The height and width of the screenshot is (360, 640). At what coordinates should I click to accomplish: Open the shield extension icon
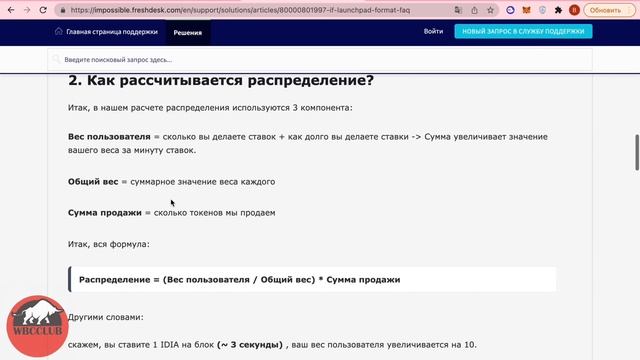coord(542,10)
